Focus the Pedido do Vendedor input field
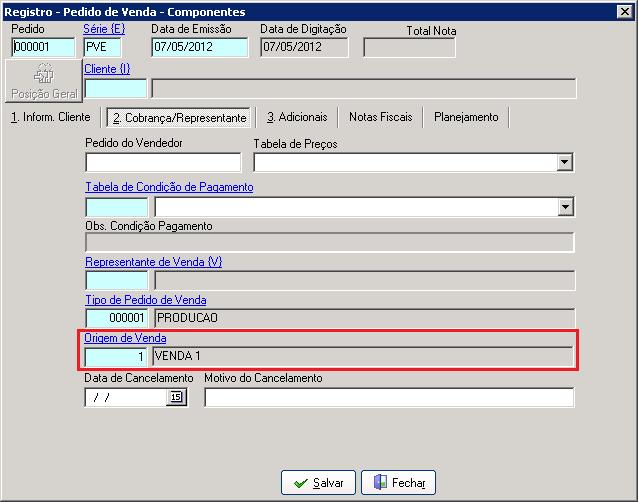Viewport: 638px width, 502px height. pyautogui.click(x=163, y=162)
